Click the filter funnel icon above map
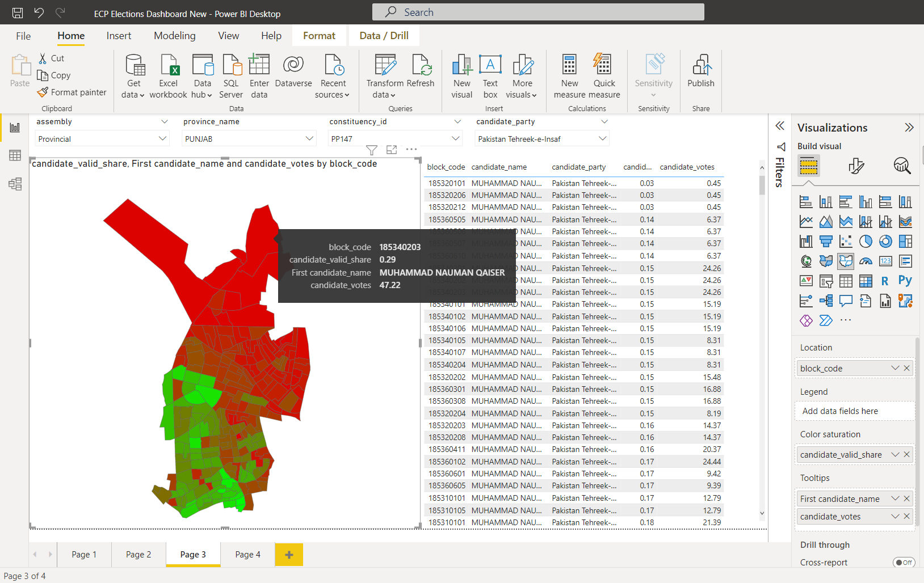The image size is (924, 583). coord(372,150)
